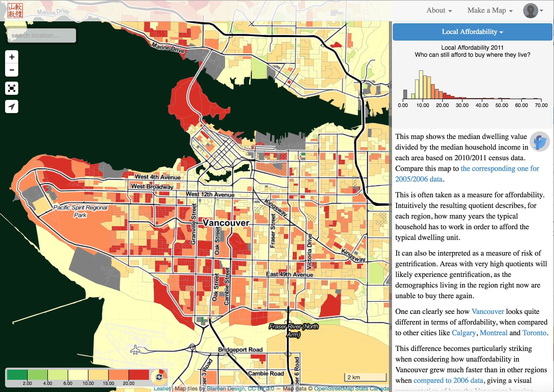This screenshot has width=554, height=392.
Task: Open the Stamen Design attribution link
Action: (226, 388)
